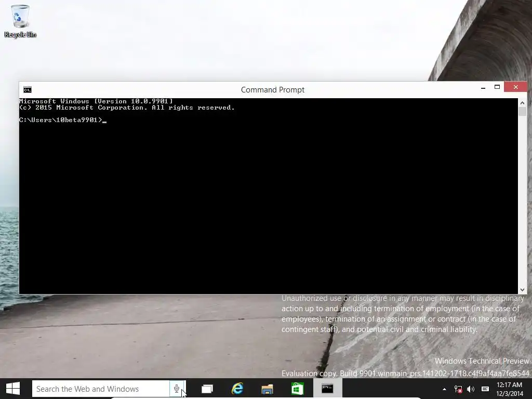Screen dimensions: 532x399
Task: Click the prompt line C:\Users\10beta9901>
Action: [61, 120]
